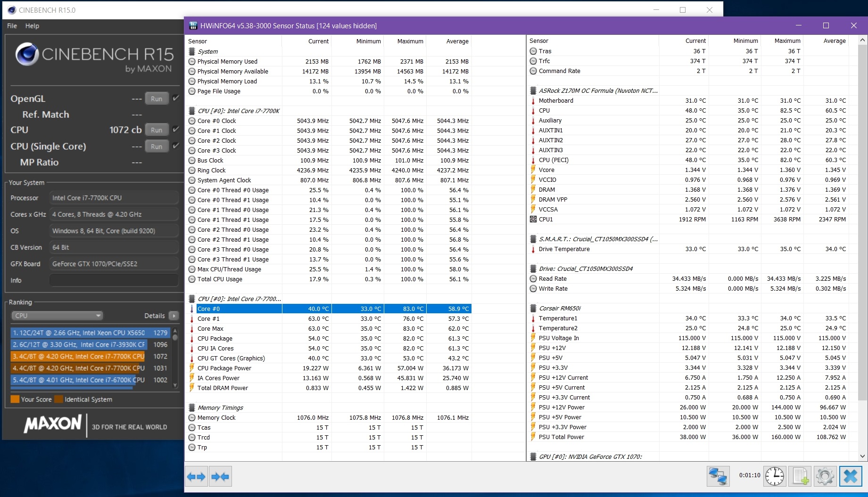
Task: Click the HWiNFO64 title bar app icon
Action: (x=193, y=25)
